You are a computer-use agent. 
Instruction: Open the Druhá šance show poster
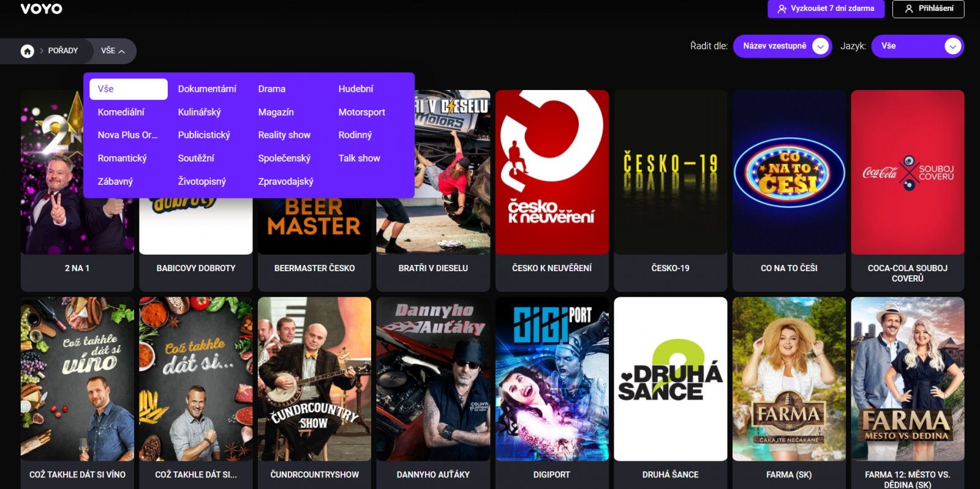(670, 379)
